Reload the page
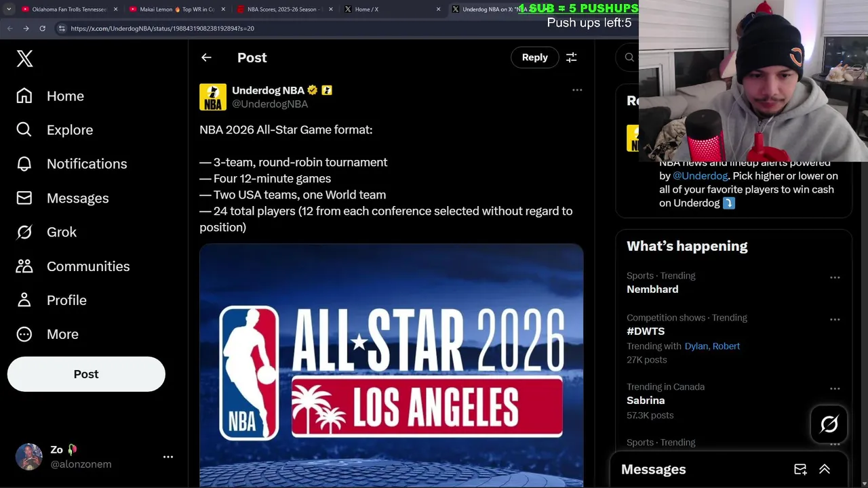 point(42,28)
